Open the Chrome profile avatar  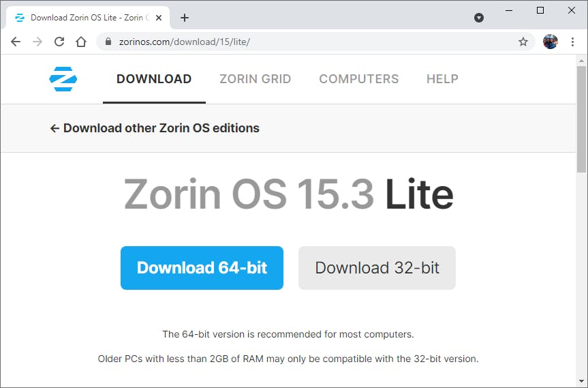[x=550, y=42]
